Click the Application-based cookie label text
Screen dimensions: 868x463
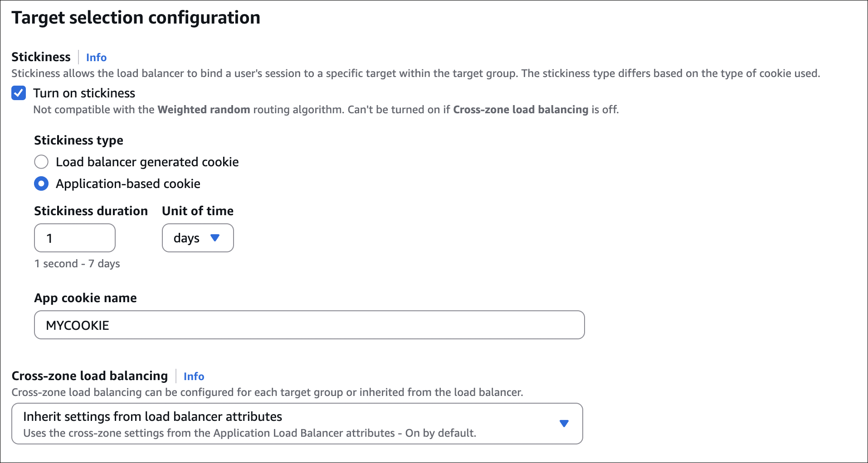pos(128,184)
